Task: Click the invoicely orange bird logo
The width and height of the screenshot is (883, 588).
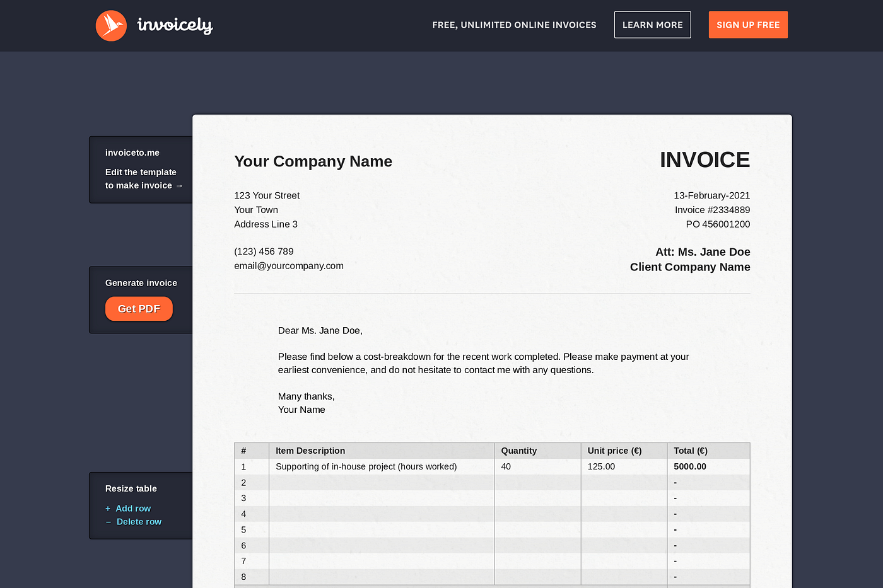Action: point(111,26)
